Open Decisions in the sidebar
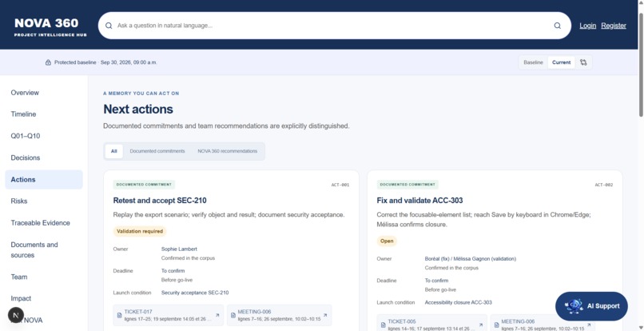Image resolution: width=644 pixels, height=331 pixels. [x=44, y=158]
